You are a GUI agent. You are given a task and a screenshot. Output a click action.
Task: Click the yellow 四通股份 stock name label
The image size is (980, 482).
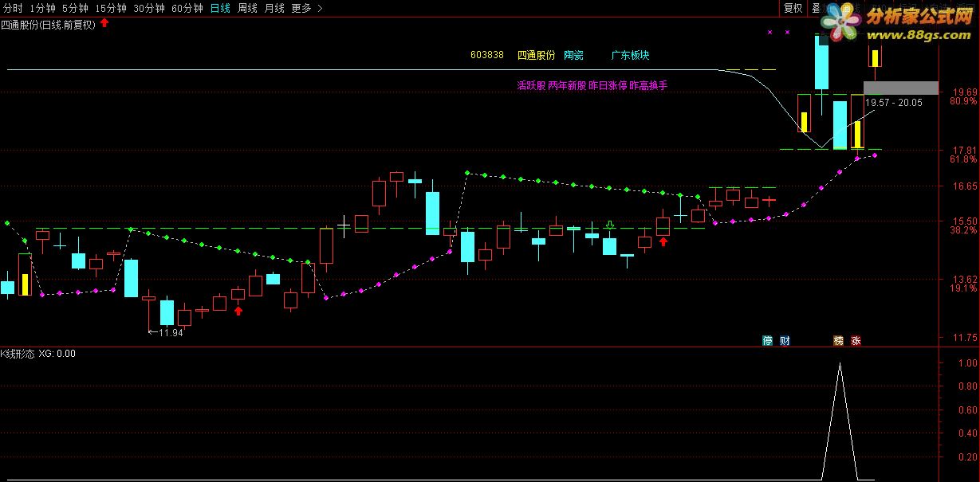pos(536,55)
